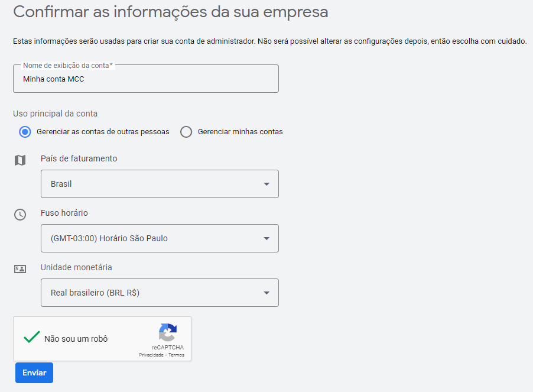Click the ID card icon near Unidade monetária

click(x=19, y=269)
